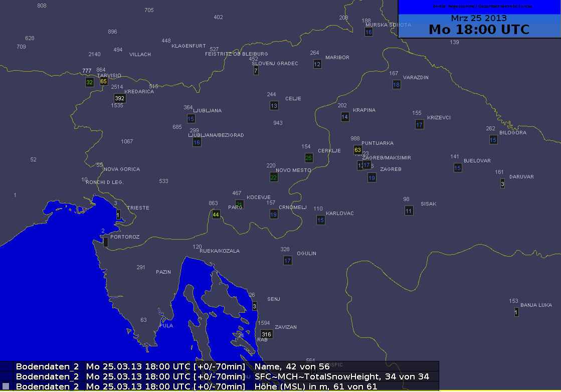Screen dimensions: 561x392
Task: Click the green 22 value at Novo Mesto
Action: click(x=274, y=177)
